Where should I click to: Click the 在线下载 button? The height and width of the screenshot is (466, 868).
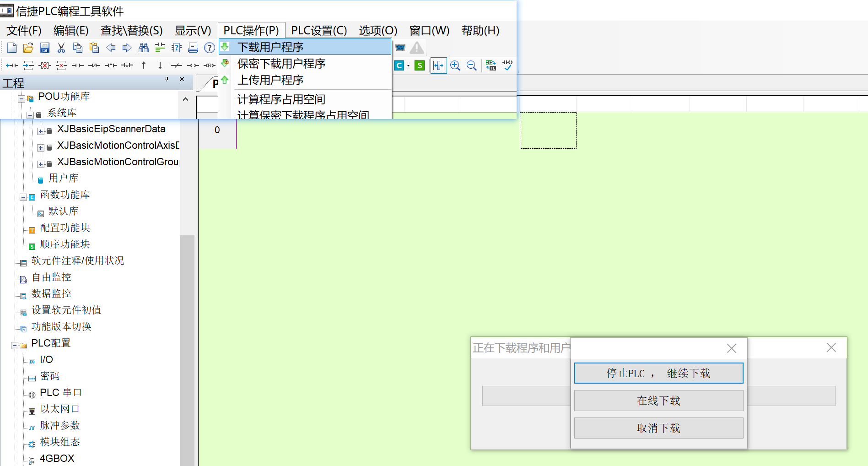[658, 401]
